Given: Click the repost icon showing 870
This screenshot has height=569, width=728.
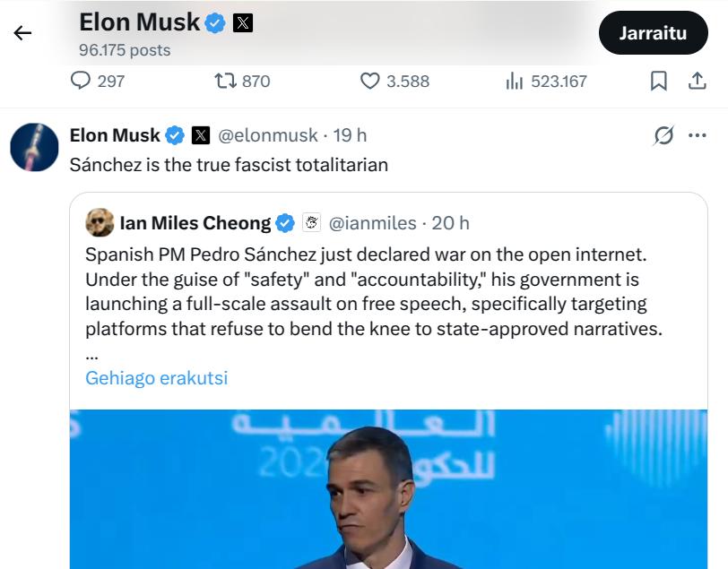Looking at the screenshot, I should click(225, 81).
